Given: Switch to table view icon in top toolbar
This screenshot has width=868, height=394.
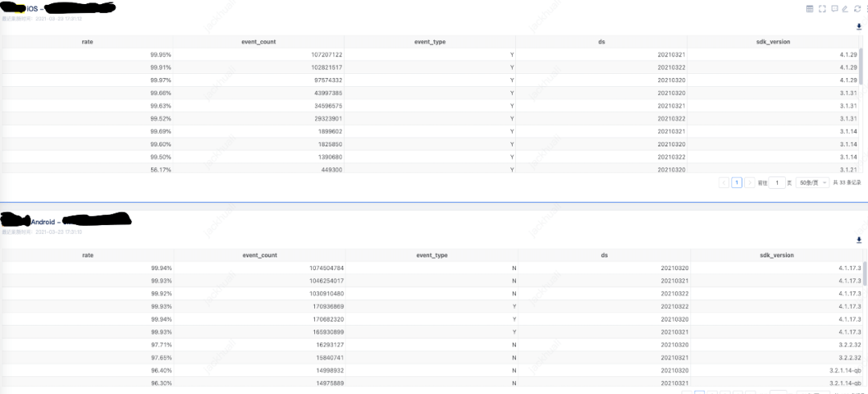Looking at the screenshot, I should click(x=809, y=8).
